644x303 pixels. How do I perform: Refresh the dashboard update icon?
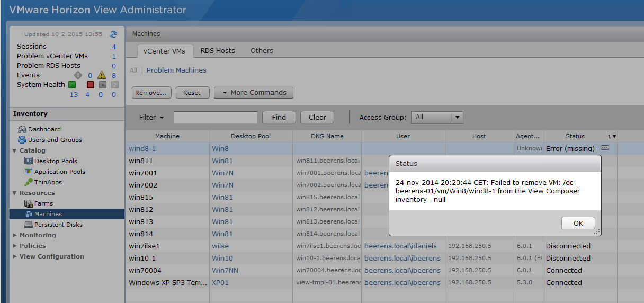(113, 34)
